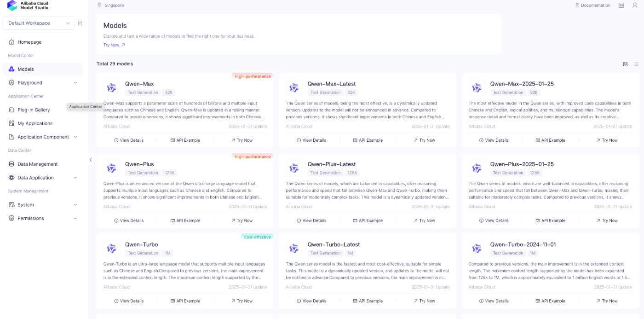This screenshot has width=644, height=319.
Task: Click the 128K tag on Qwen-Plus
Action: point(170,173)
